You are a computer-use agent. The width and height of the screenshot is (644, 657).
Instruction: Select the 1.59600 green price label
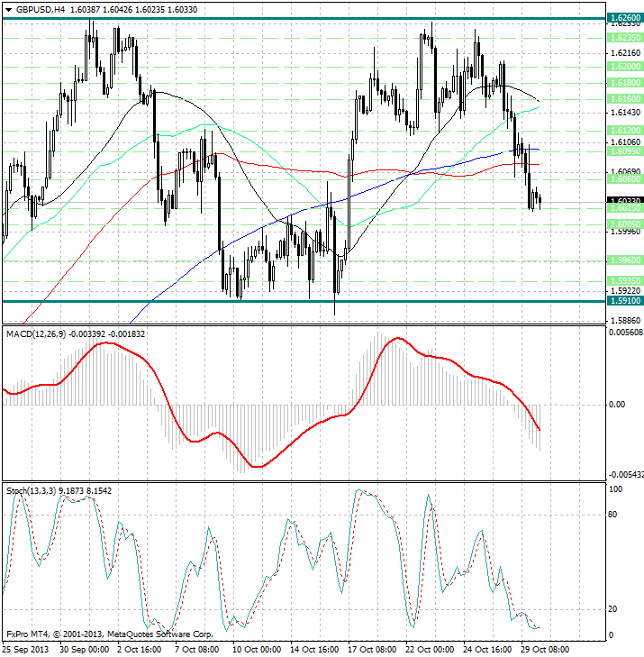coord(625,260)
